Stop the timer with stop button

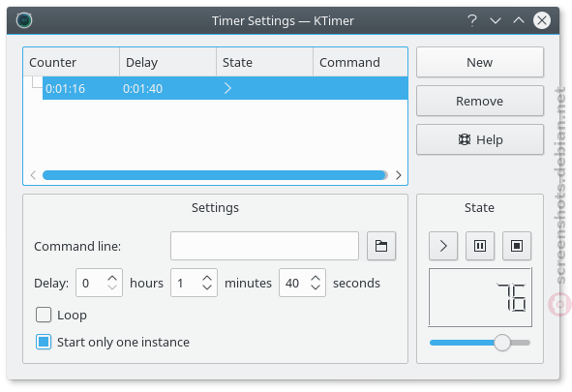coord(517,246)
